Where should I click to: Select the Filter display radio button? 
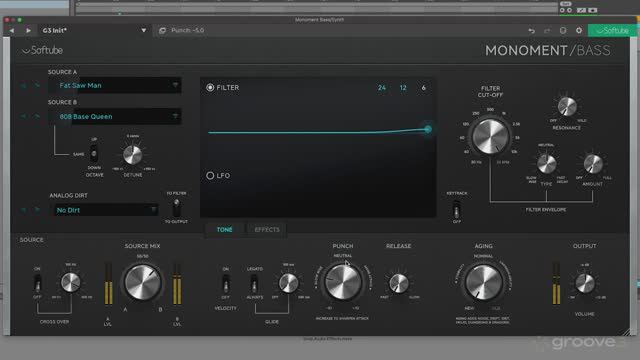(x=210, y=87)
